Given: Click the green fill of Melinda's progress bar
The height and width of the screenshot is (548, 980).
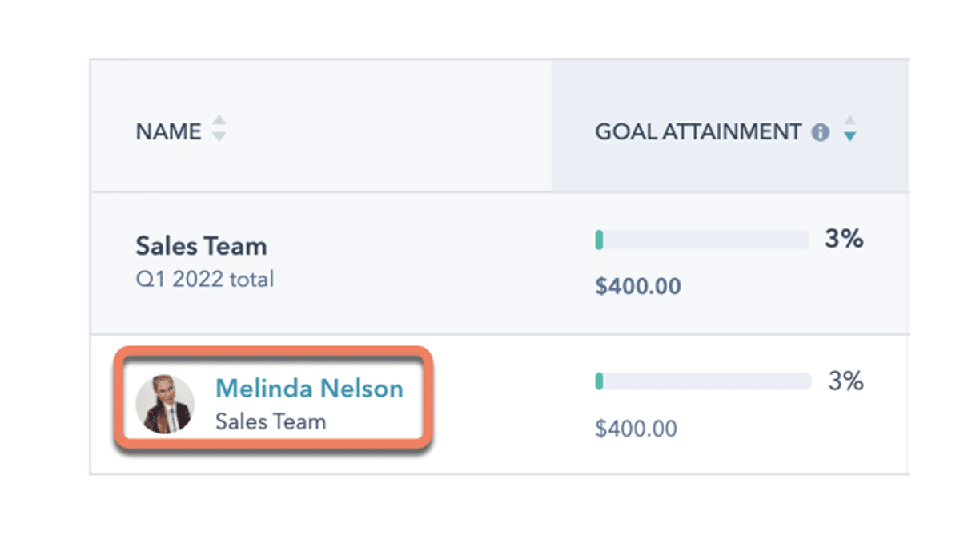Looking at the screenshot, I should [x=599, y=381].
